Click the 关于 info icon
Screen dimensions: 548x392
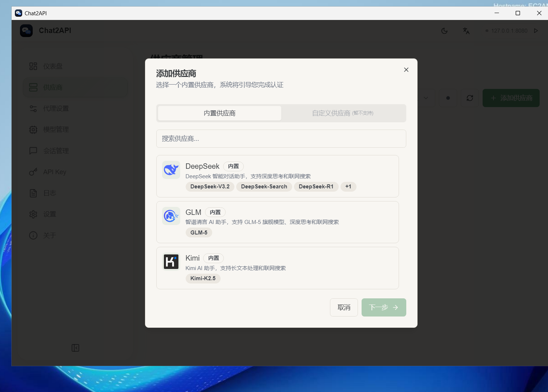coord(33,235)
